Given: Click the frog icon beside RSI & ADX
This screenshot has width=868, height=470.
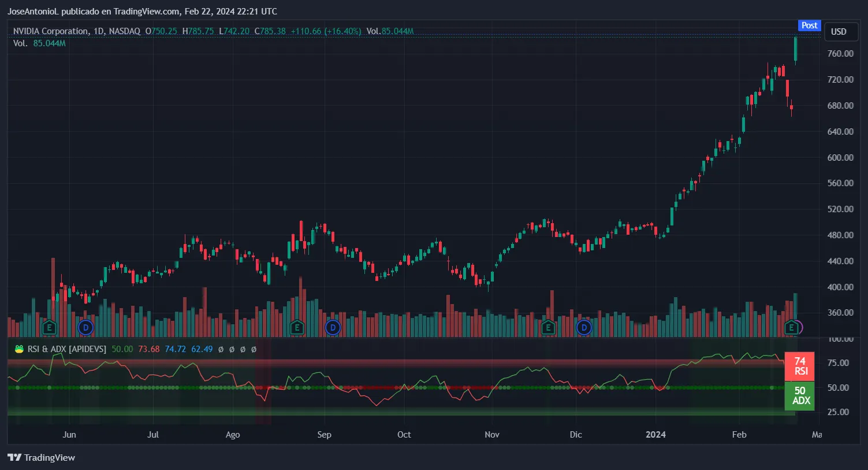Looking at the screenshot, I should (19, 349).
